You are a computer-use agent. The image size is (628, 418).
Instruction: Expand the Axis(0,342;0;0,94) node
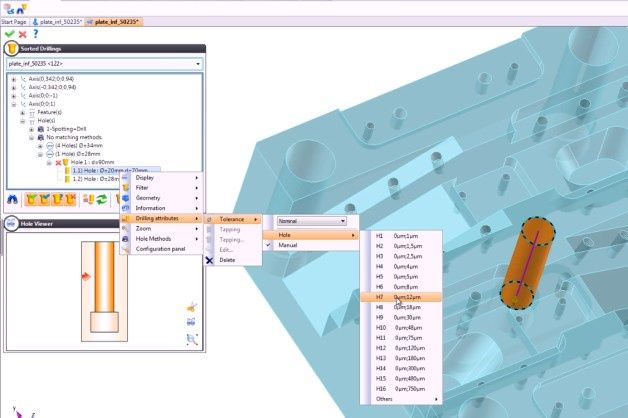tap(14, 79)
